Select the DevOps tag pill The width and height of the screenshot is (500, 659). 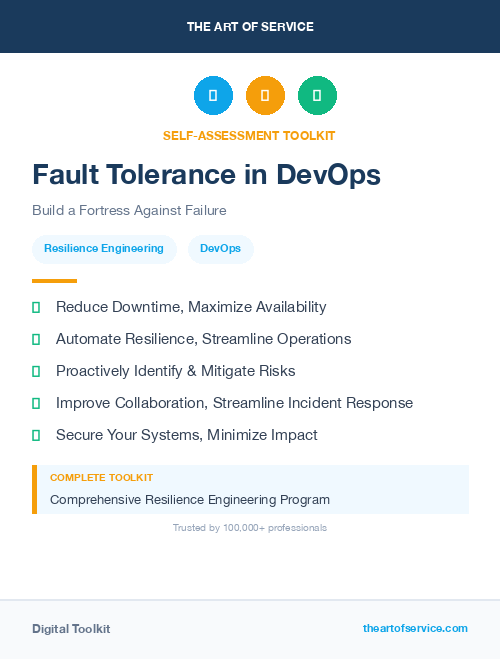[221, 249]
